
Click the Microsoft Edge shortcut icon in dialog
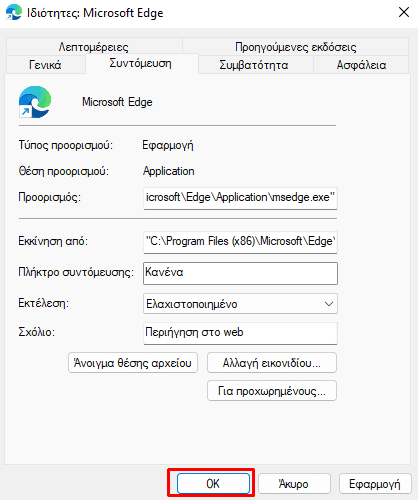pos(35,102)
